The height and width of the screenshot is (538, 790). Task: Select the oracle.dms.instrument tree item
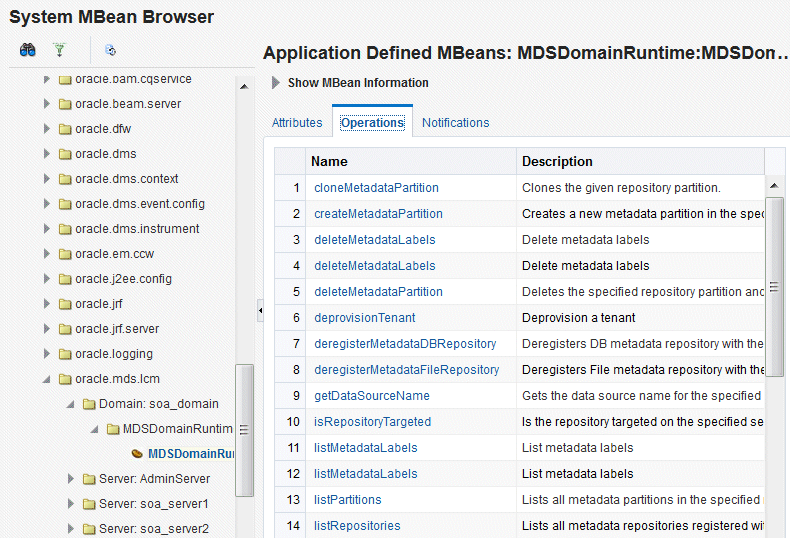pyautogui.click(x=137, y=229)
